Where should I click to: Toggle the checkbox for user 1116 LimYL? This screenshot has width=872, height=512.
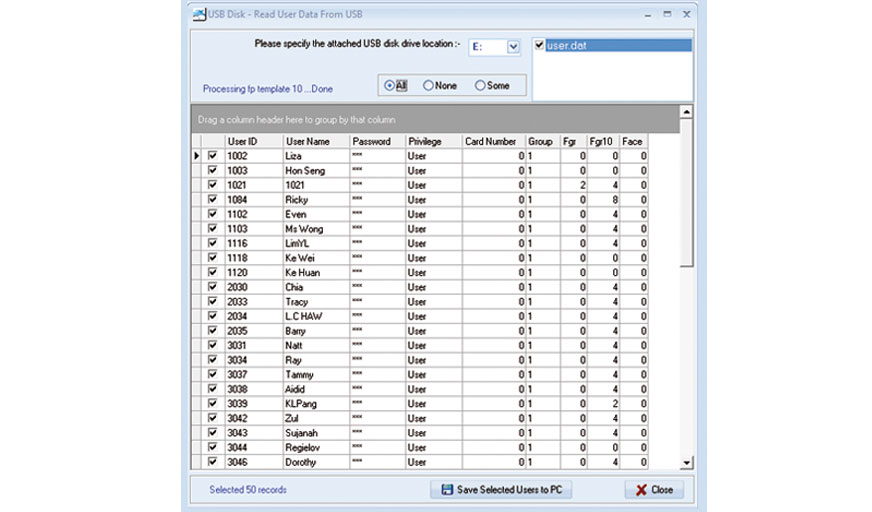click(212, 243)
